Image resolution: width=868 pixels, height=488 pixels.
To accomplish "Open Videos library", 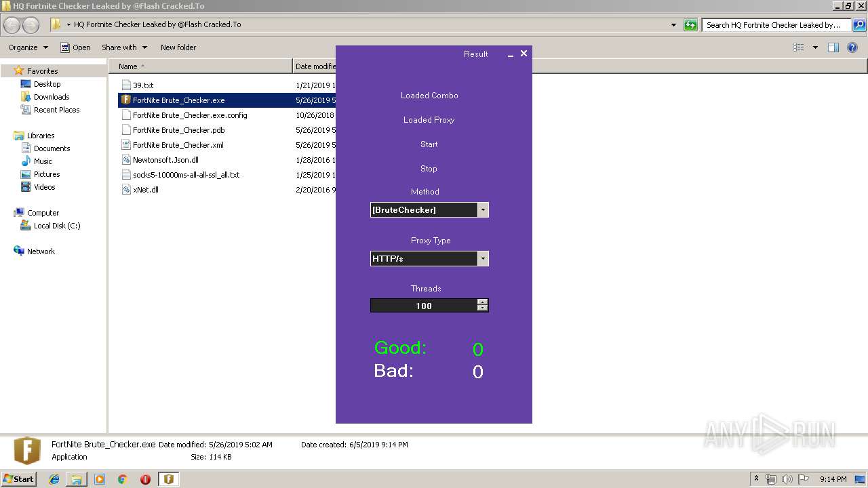I will pyautogui.click(x=44, y=187).
